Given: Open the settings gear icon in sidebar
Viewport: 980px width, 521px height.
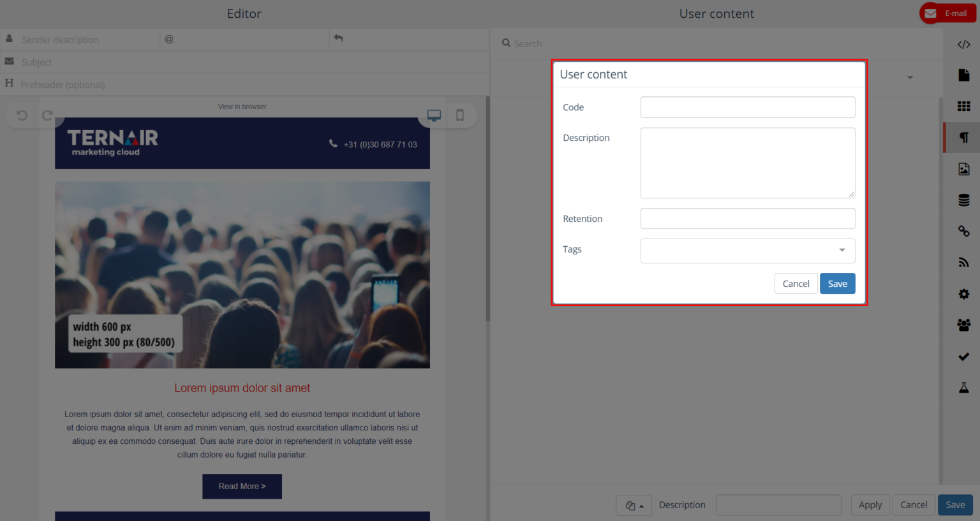Looking at the screenshot, I should 963,294.
